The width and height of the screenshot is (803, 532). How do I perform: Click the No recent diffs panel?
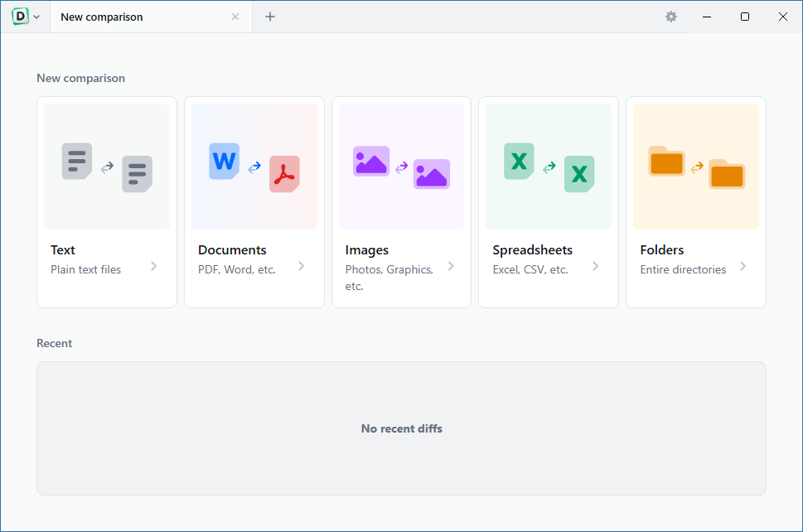(401, 428)
